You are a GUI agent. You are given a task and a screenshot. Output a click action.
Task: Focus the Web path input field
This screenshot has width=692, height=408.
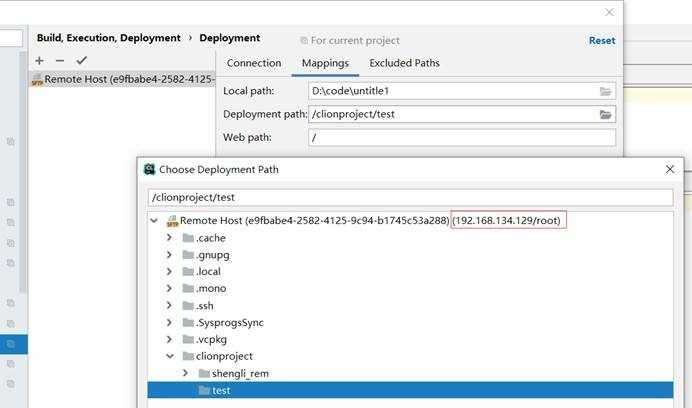(462, 137)
